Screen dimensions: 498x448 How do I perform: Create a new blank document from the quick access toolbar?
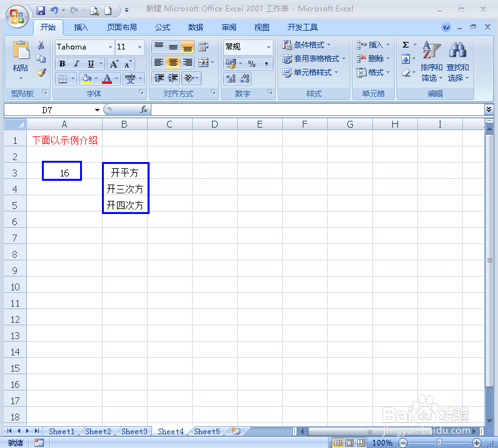pyautogui.click(x=108, y=11)
